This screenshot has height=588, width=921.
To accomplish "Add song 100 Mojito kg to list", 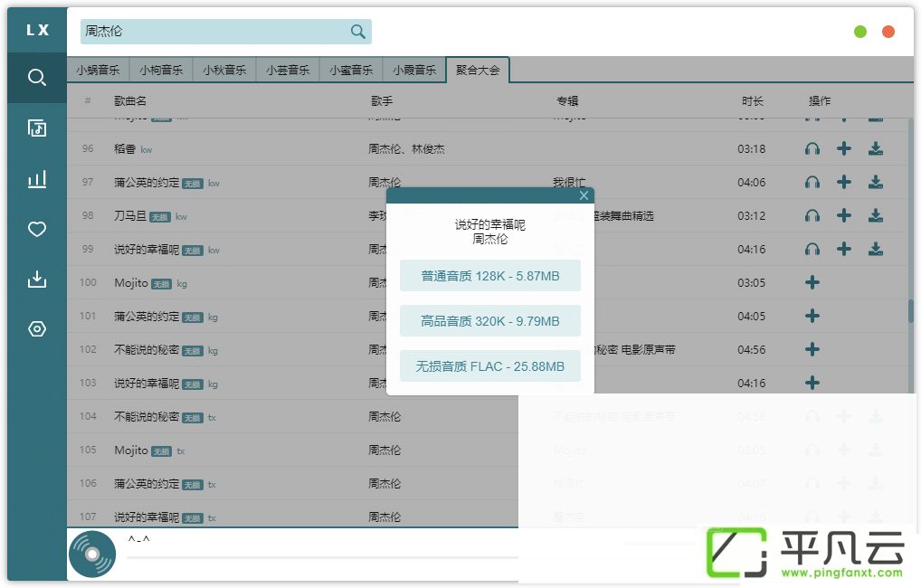I will click(x=812, y=282).
